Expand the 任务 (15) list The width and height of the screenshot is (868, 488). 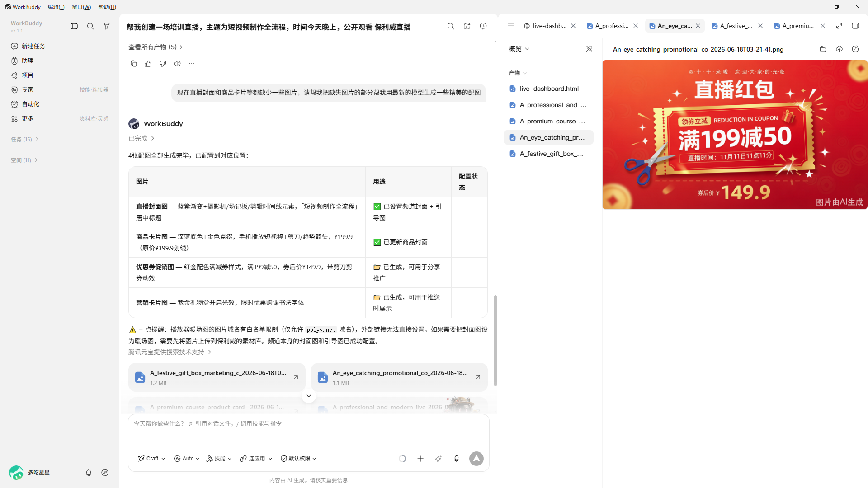click(x=25, y=139)
